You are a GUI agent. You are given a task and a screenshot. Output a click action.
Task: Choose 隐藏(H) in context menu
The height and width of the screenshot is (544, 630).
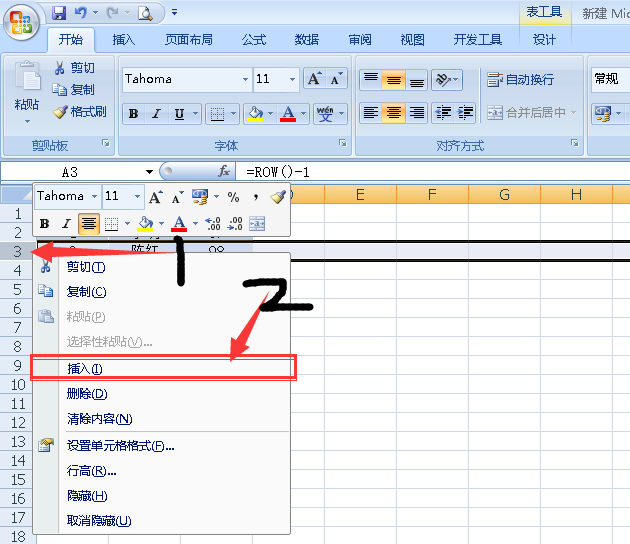(x=162, y=496)
